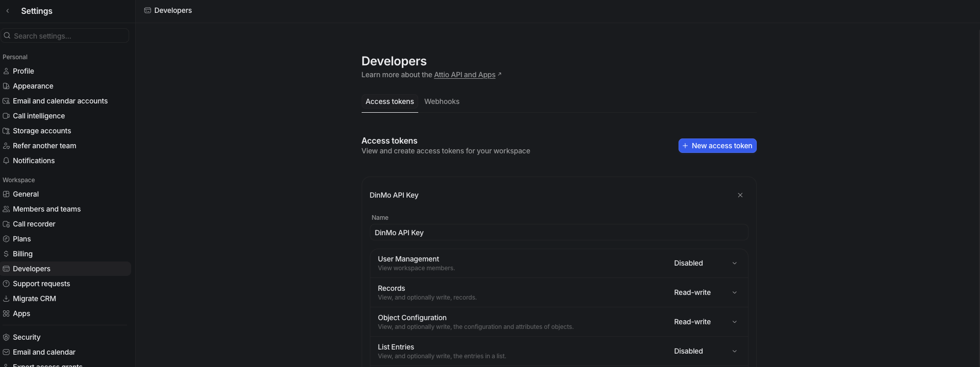
Task: Open the User Management permission dropdown
Action: [705, 263]
